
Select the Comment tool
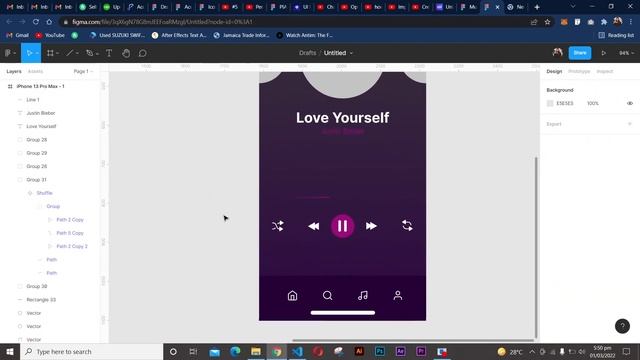tap(142, 53)
